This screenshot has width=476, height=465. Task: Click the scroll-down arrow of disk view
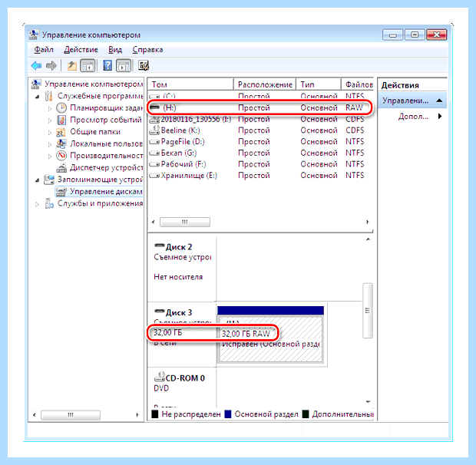pos(368,402)
